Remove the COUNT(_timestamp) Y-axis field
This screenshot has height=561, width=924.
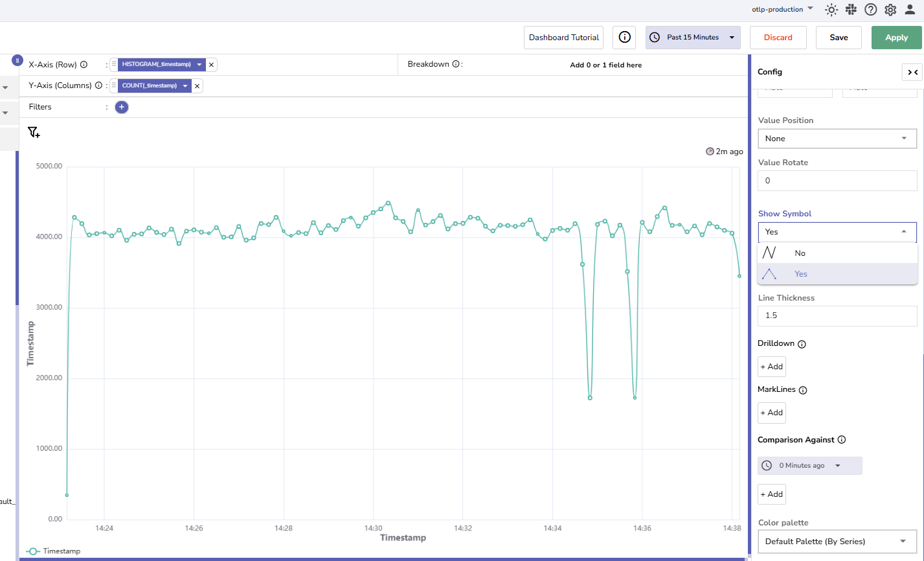[197, 86]
